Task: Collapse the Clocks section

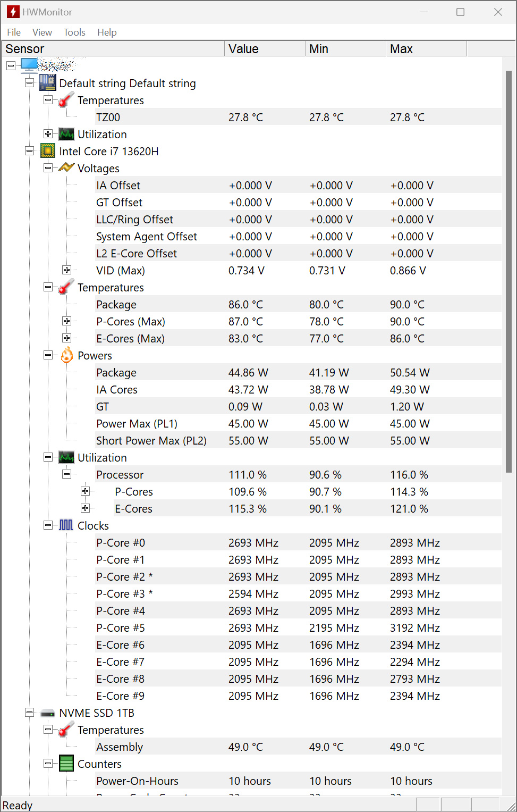Action: click(x=48, y=525)
